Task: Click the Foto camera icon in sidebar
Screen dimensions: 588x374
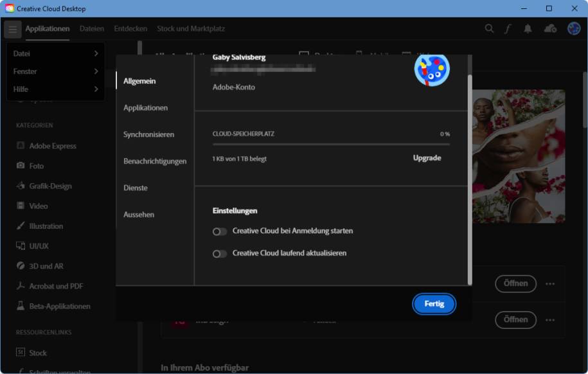Action: [21, 166]
